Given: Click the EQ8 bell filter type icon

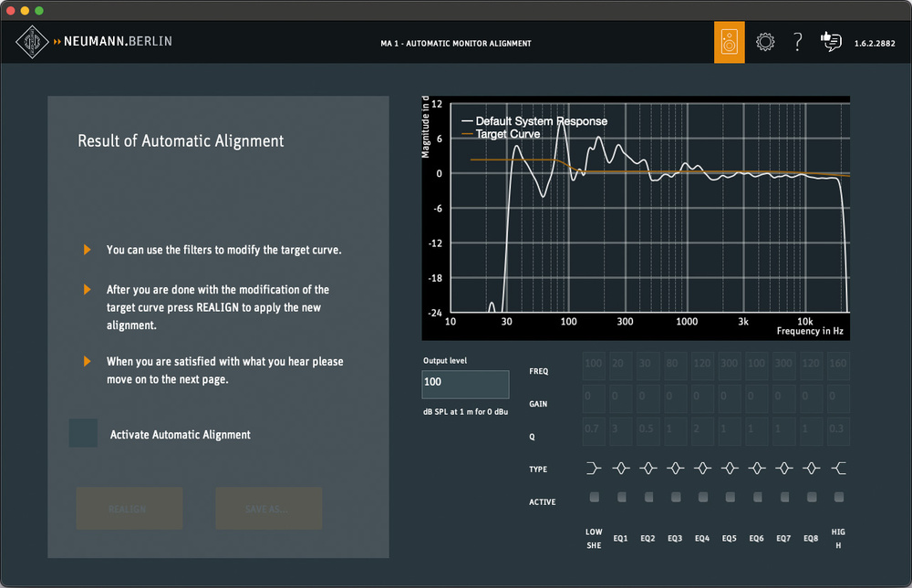Looking at the screenshot, I should pyautogui.click(x=812, y=469).
